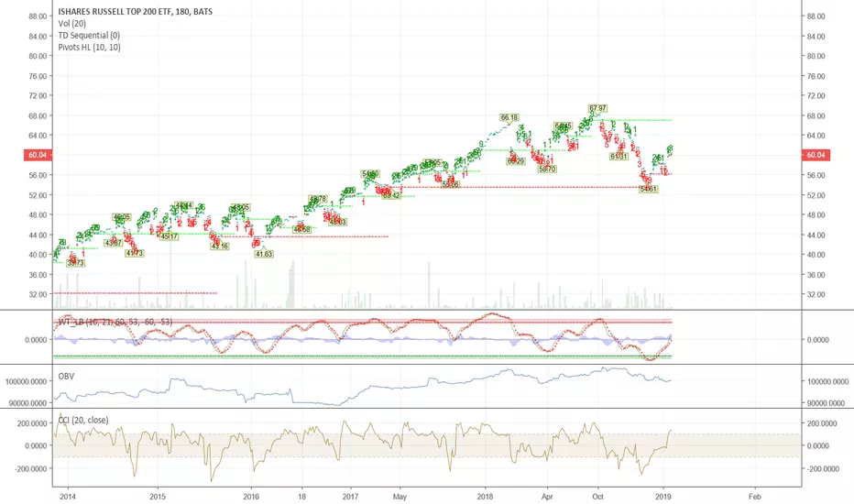Click the 67.97 pivot high label
The height and width of the screenshot is (504, 854).
597,108
